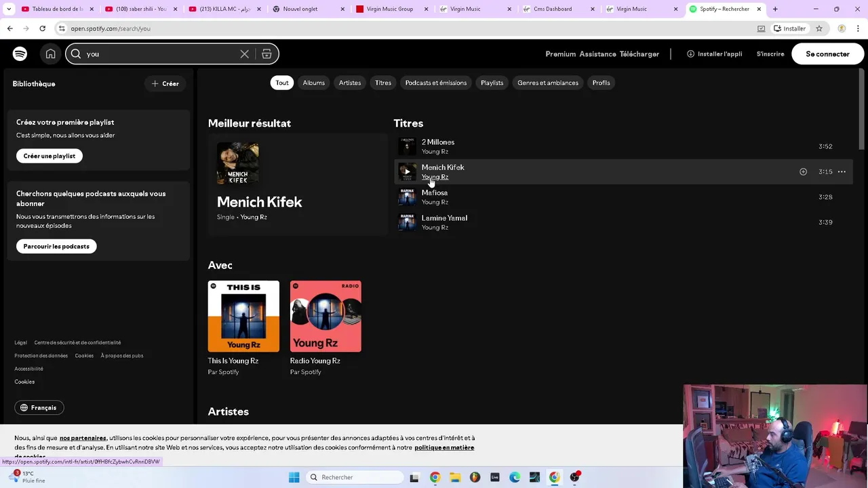Open File Explorer from the taskbar
Screen dimensions: 868x488
pyautogui.click(x=454, y=477)
